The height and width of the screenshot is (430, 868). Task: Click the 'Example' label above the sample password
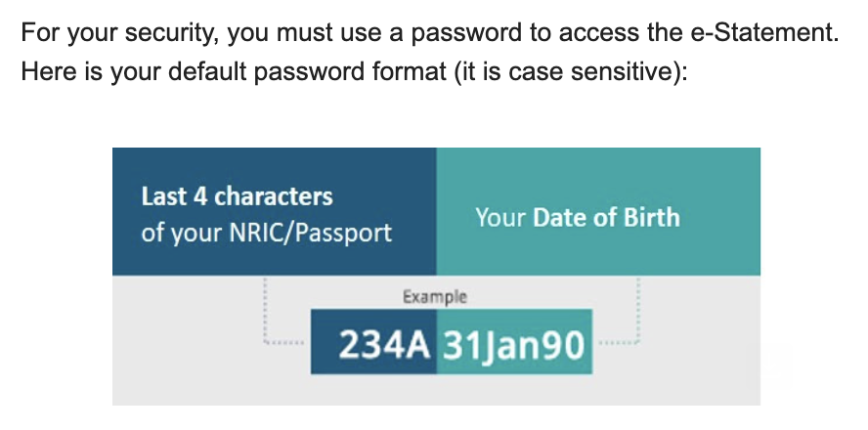[x=435, y=297]
